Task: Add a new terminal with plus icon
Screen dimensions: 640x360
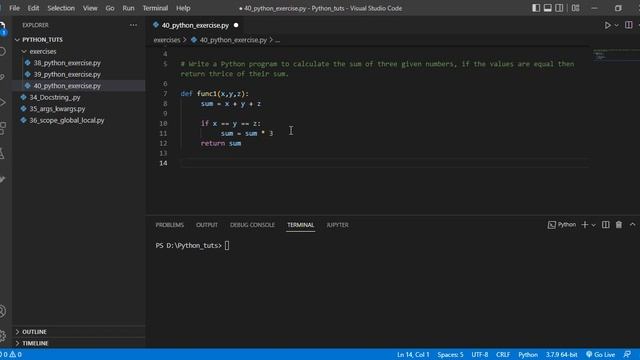Action: [584, 225]
